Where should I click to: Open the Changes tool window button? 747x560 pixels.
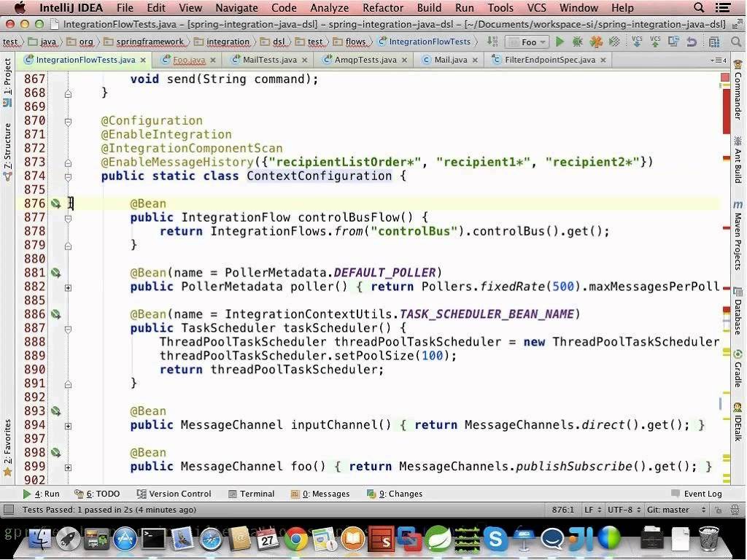(395, 494)
